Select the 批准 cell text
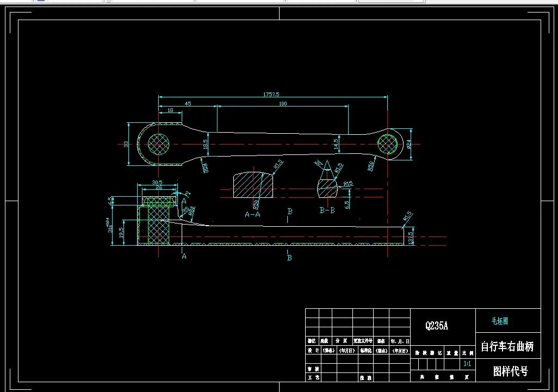558x392 pixels. coord(366,378)
